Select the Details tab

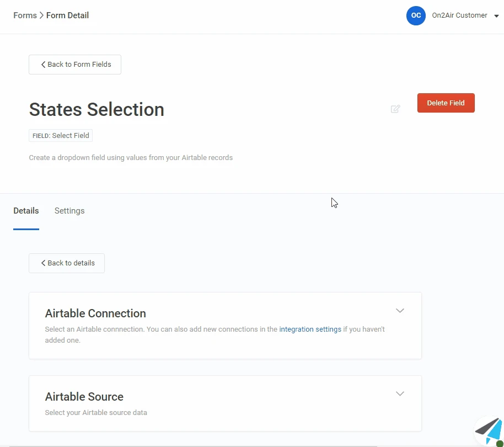pos(26,211)
